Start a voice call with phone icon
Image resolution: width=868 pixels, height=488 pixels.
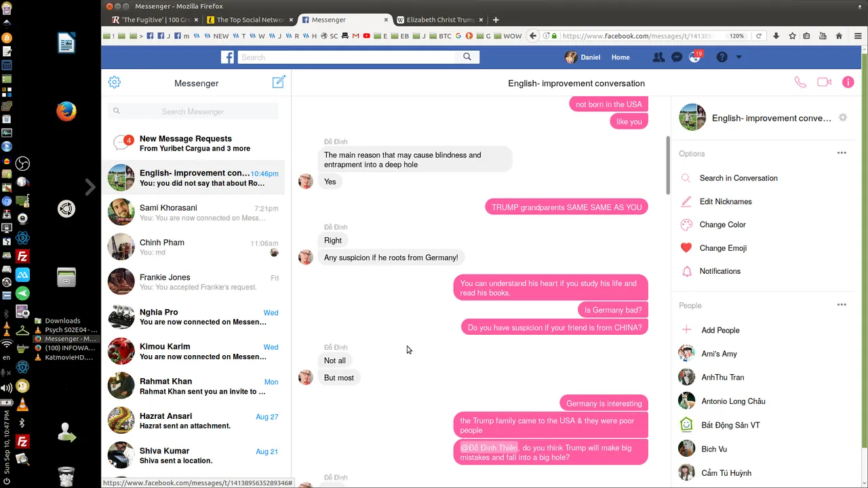pyautogui.click(x=800, y=82)
